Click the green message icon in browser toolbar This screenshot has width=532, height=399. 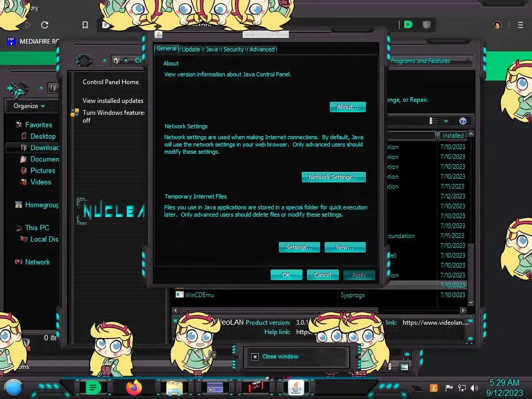(x=408, y=24)
